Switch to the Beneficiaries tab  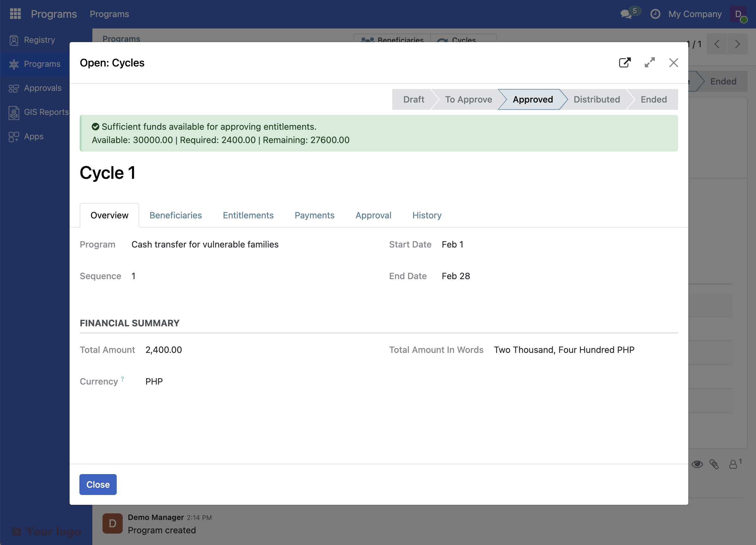(175, 215)
